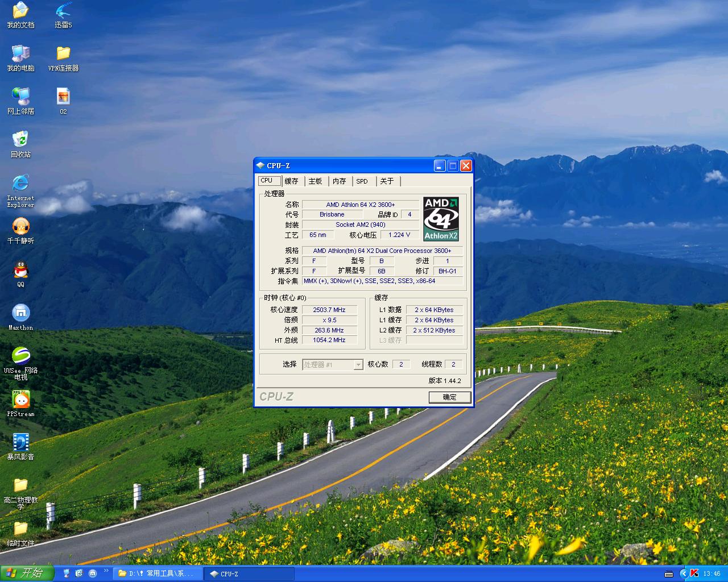Open the 暴风影音 media player icon
The width and height of the screenshot is (728, 582).
(20, 443)
